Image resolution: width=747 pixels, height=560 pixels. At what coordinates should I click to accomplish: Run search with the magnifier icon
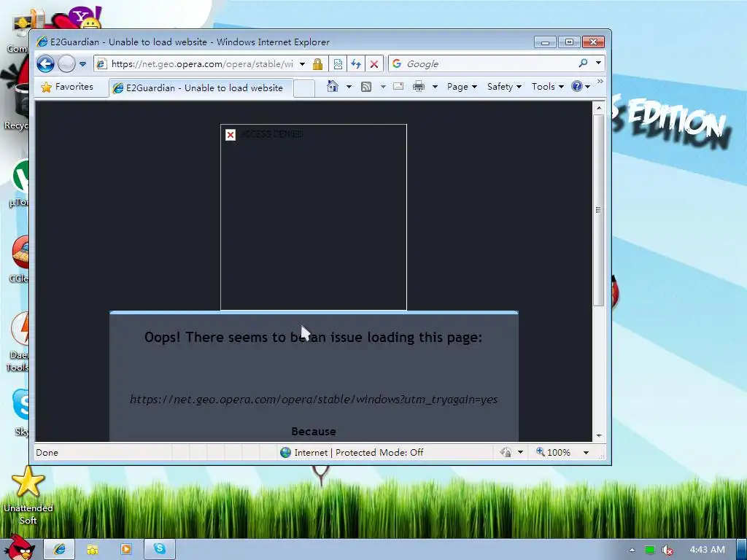click(583, 63)
